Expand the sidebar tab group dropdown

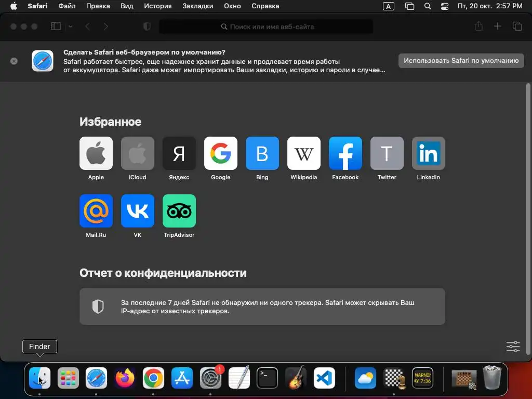tap(71, 26)
